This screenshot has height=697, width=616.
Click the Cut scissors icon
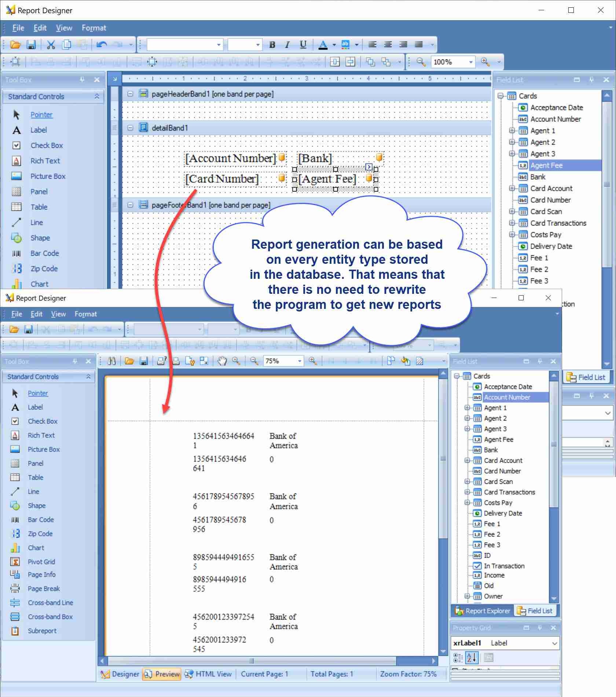click(51, 45)
